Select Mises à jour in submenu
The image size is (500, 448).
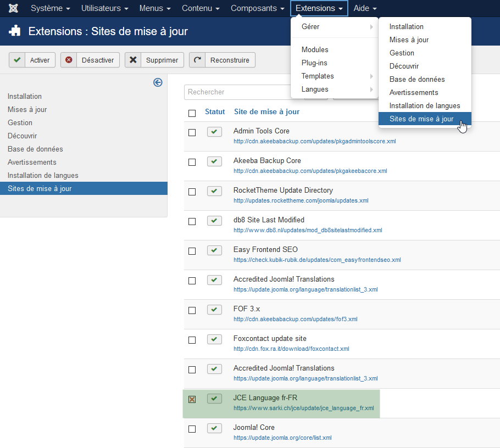click(x=425, y=40)
